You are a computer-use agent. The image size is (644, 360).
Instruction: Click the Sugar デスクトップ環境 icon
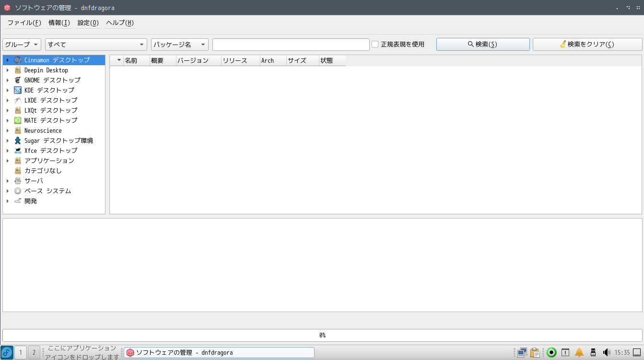click(x=18, y=140)
